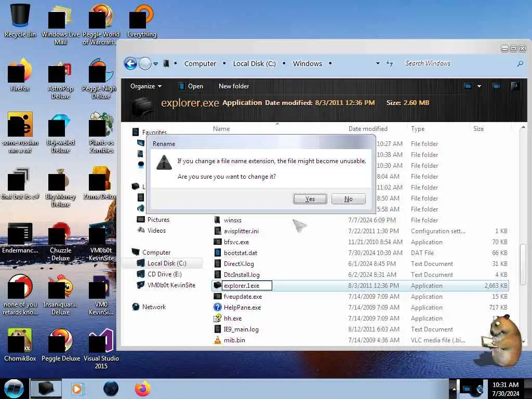Viewport: 532px width, 399px height.
Task: Cancel the rename by clicking No
Action: point(349,199)
